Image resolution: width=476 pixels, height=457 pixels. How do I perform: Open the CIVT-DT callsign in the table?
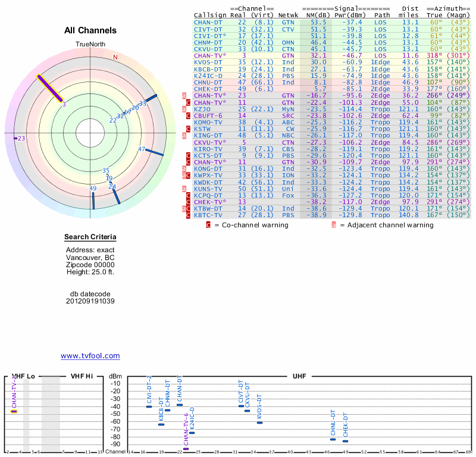pyautogui.click(x=208, y=29)
